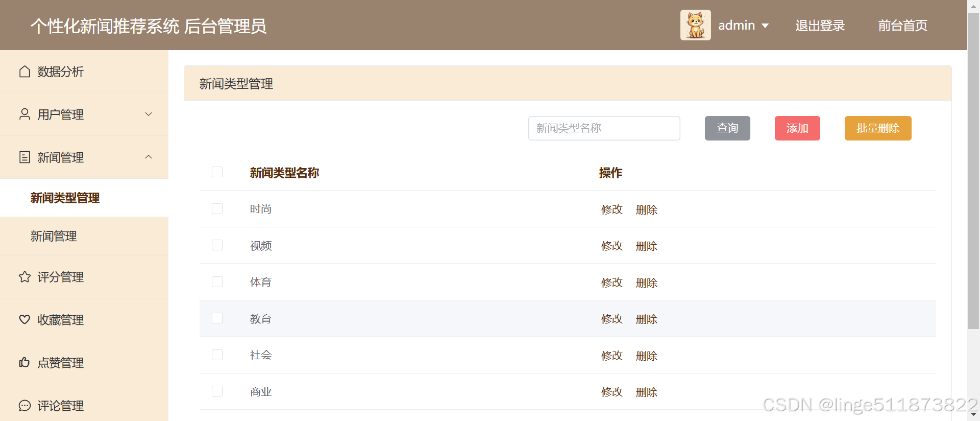980x421 pixels.
Task: Click the page vertical scrollbar thumb
Action: (973, 171)
